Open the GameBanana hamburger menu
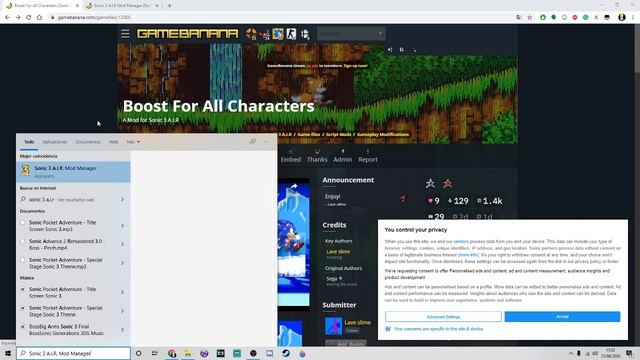640x360 pixels. [x=125, y=33]
